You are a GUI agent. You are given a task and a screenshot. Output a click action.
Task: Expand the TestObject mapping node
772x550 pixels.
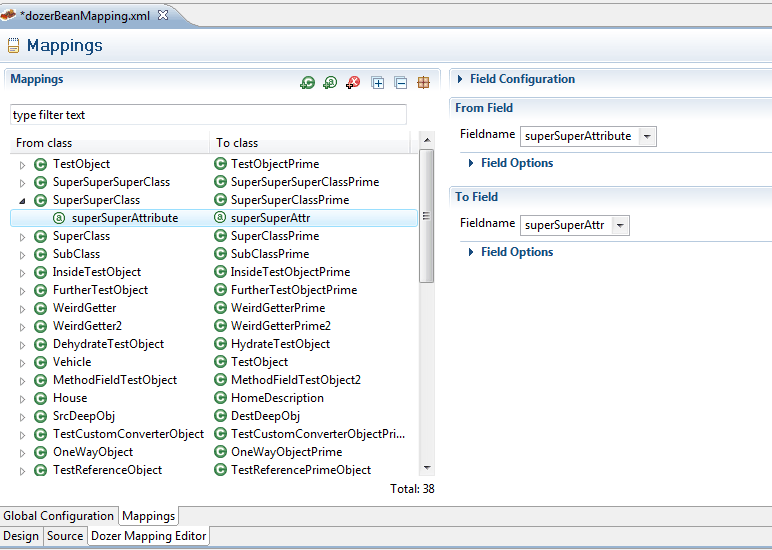coord(22,165)
